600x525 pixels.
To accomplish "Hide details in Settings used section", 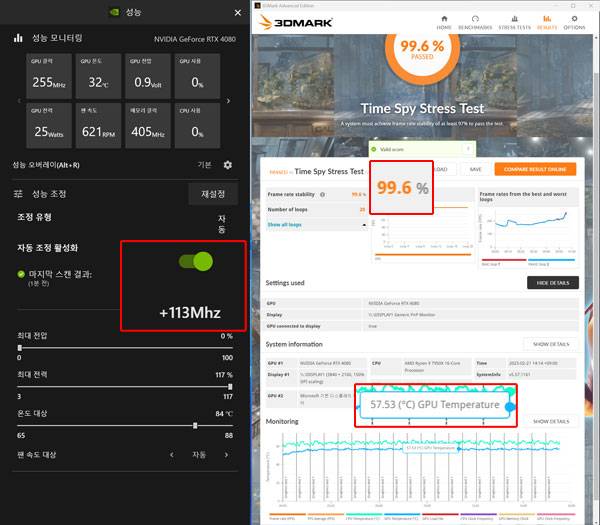I will pos(552,283).
